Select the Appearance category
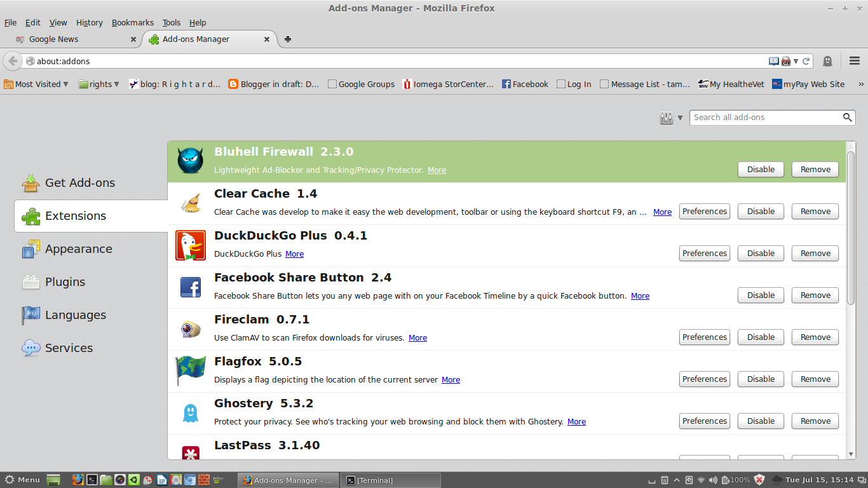Image resolution: width=868 pixels, height=488 pixels. point(91,249)
